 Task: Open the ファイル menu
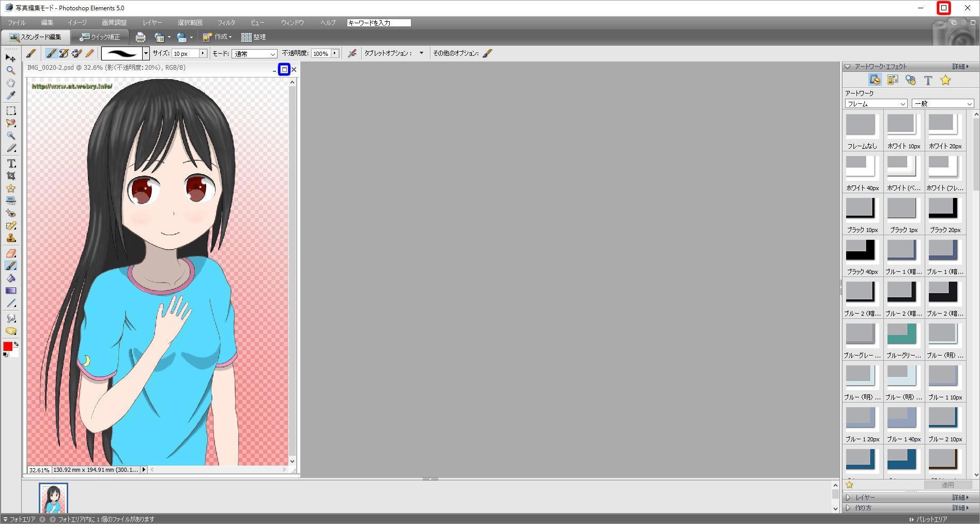(x=17, y=23)
